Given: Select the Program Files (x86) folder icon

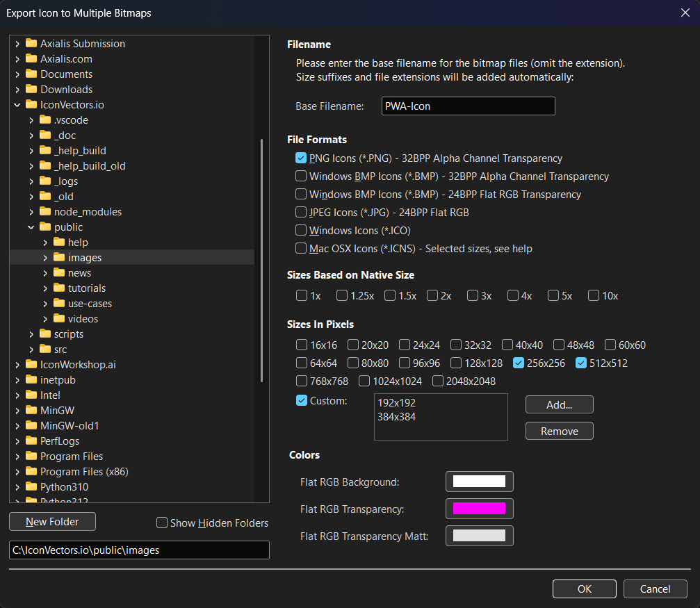Looking at the screenshot, I should coord(31,472).
